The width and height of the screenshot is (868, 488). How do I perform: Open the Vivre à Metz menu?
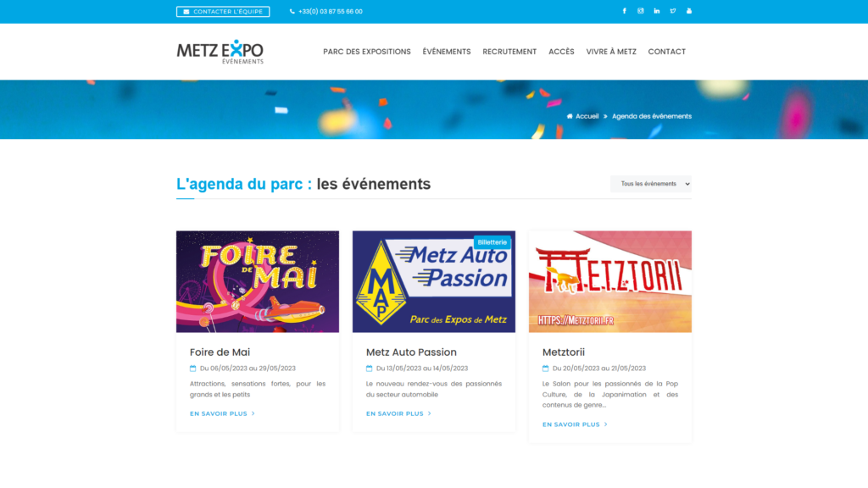(611, 52)
